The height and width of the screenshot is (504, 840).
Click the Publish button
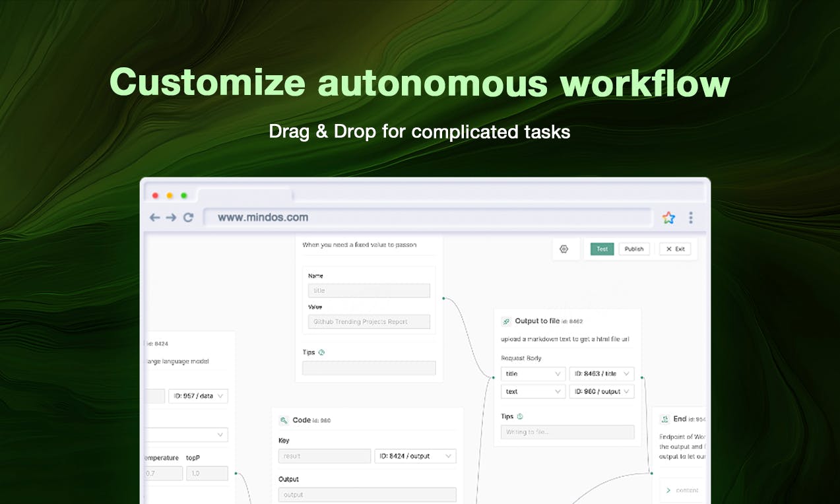634,249
